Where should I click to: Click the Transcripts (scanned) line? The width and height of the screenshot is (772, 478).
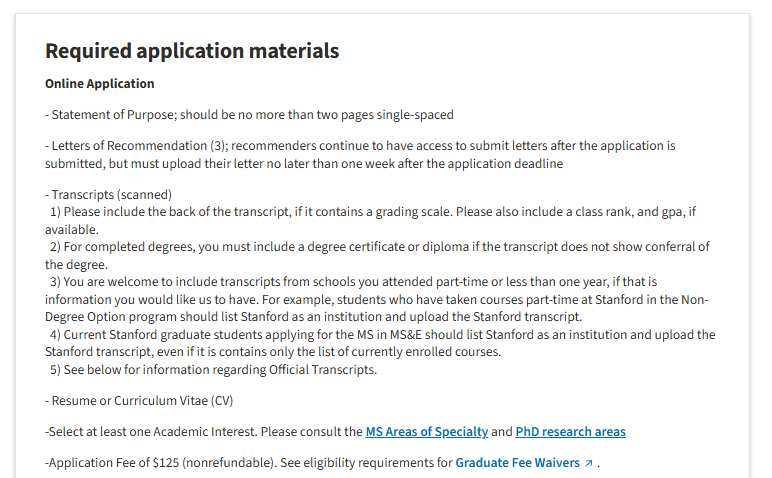[108, 194]
